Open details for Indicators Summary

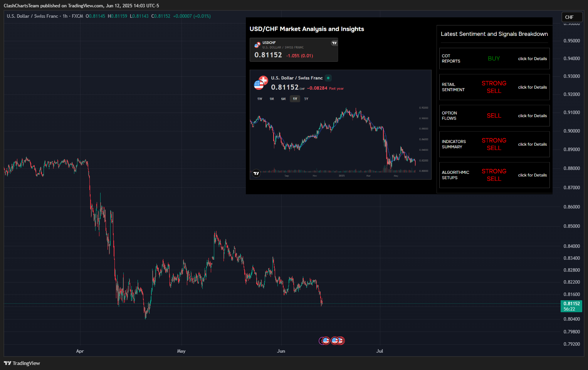(532, 145)
